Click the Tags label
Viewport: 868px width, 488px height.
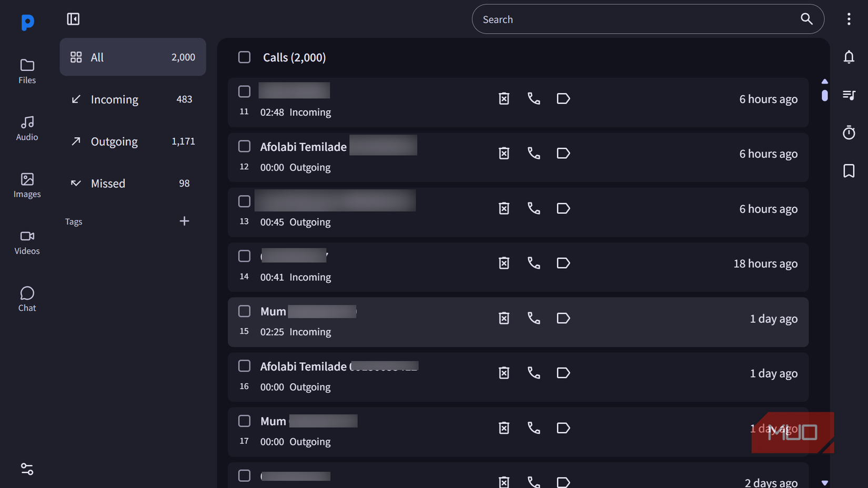(74, 221)
